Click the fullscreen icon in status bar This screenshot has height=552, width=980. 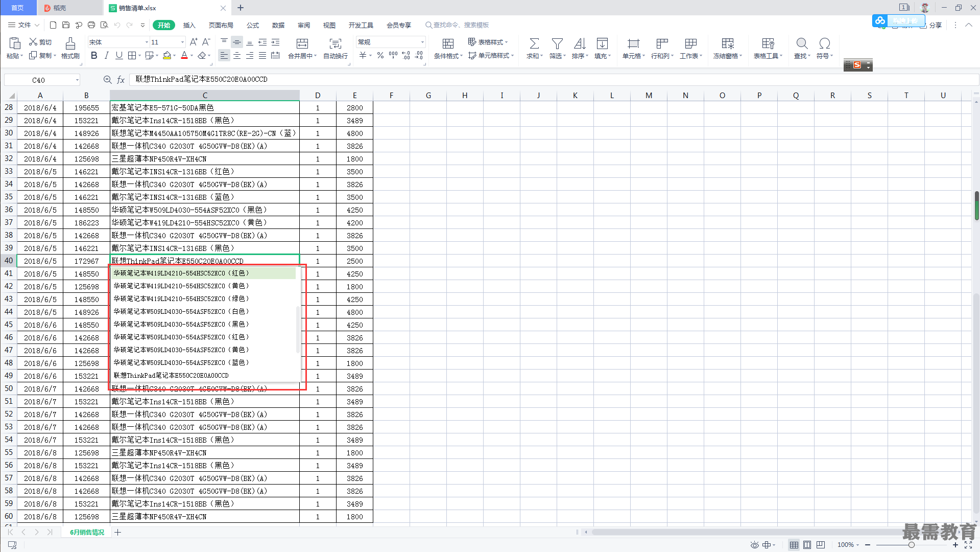click(968, 545)
